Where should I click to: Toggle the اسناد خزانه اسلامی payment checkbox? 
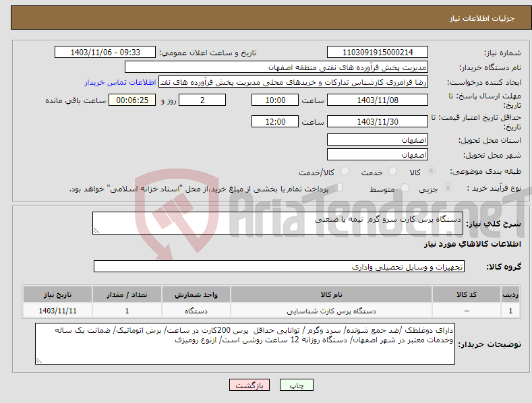pos(338,187)
